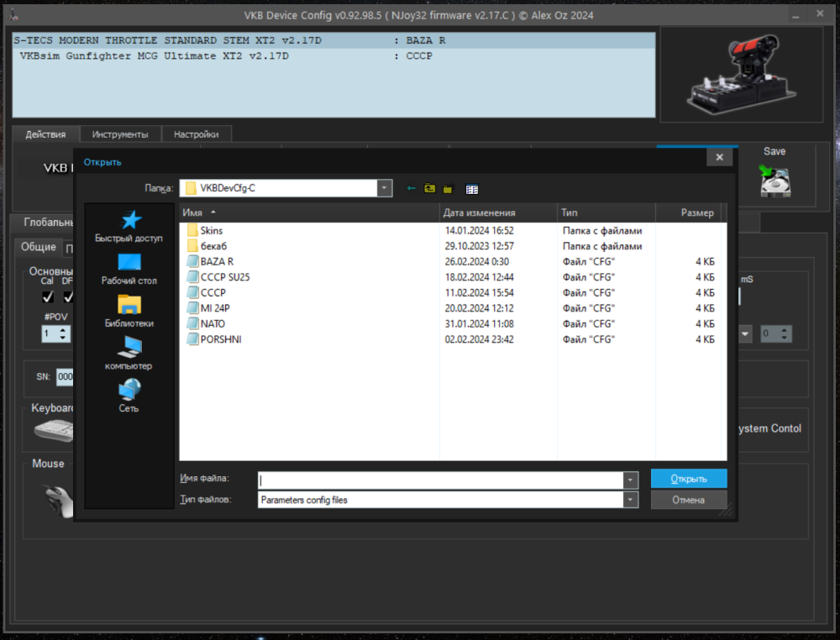Select компьютер in places bar
Viewport: 840px width, 640px height.
click(129, 354)
